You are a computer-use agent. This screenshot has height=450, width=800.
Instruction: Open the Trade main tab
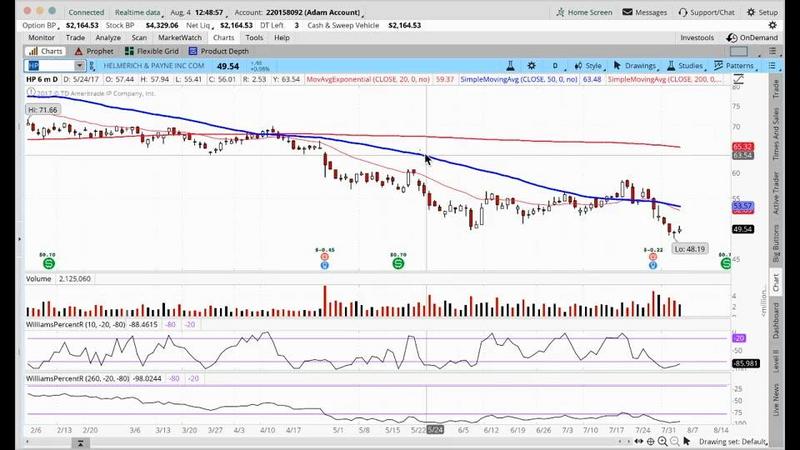(x=75, y=38)
